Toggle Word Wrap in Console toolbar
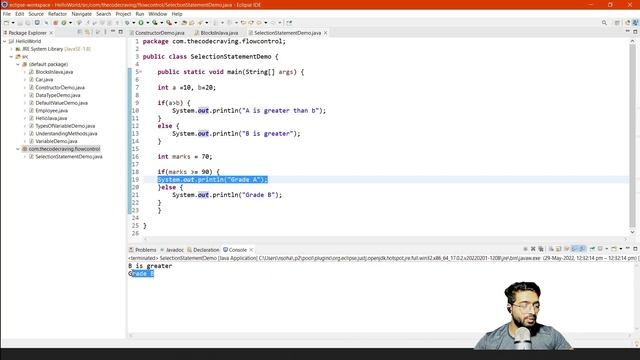This screenshot has width=640, height=360. (x=567, y=249)
